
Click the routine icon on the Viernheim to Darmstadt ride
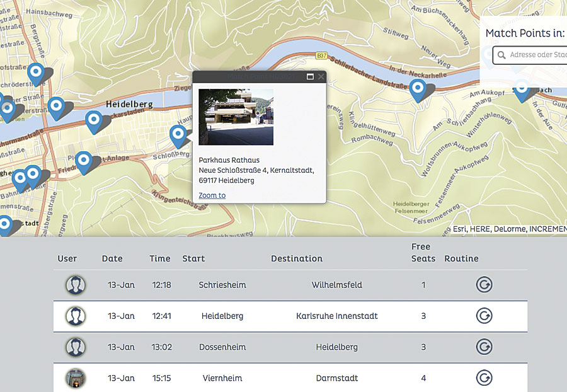484,378
